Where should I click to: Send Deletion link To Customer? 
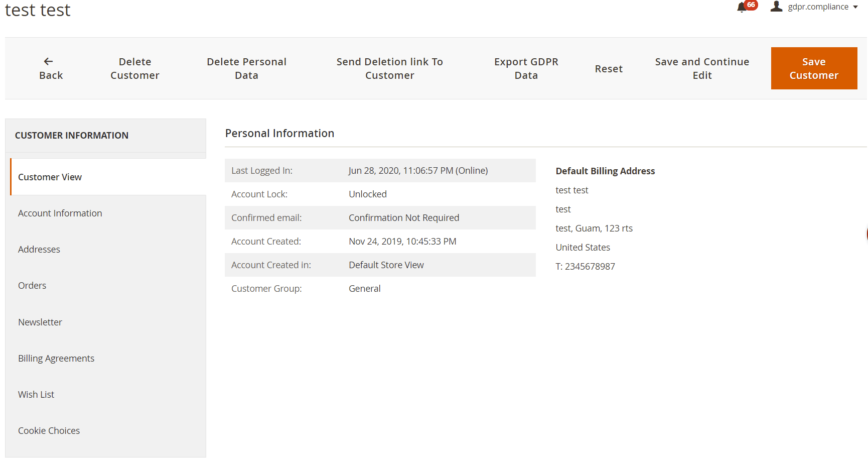pyautogui.click(x=390, y=68)
